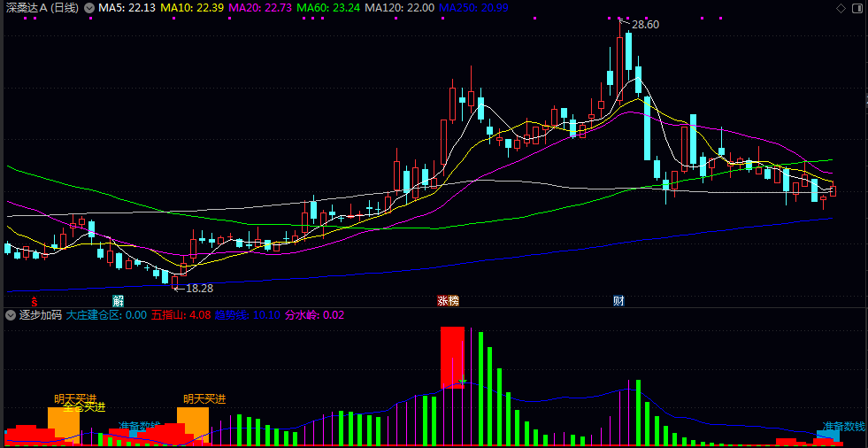This screenshot has width=868, height=448.
Task: Click the 全仓买进 signal label
Action: tap(84, 407)
